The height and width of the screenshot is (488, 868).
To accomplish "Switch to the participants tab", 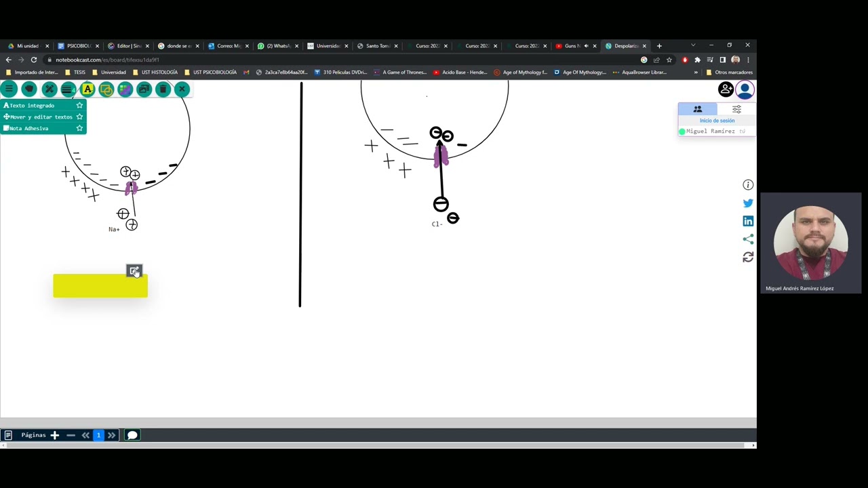I will coord(697,109).
